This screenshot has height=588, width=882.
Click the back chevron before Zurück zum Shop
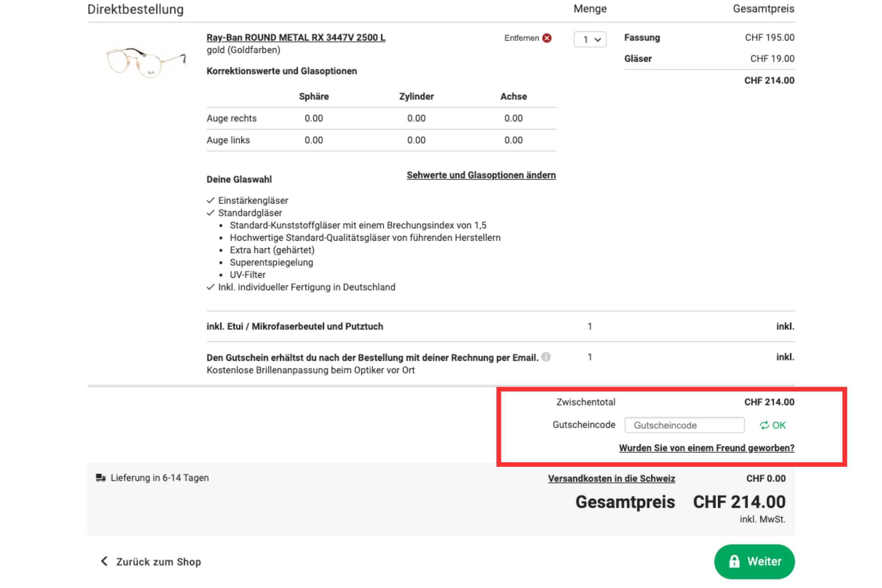click(x=104, y=561)
